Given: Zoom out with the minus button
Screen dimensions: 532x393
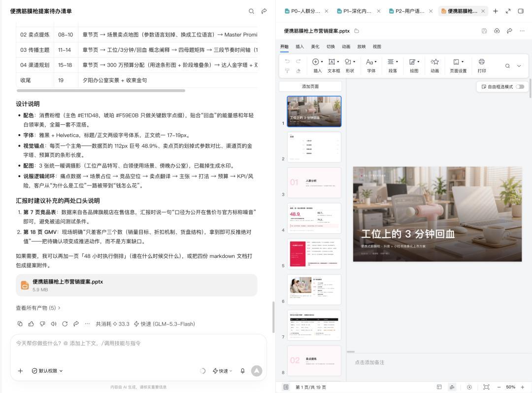Looking at the screenshot, I should coord(499,387).
